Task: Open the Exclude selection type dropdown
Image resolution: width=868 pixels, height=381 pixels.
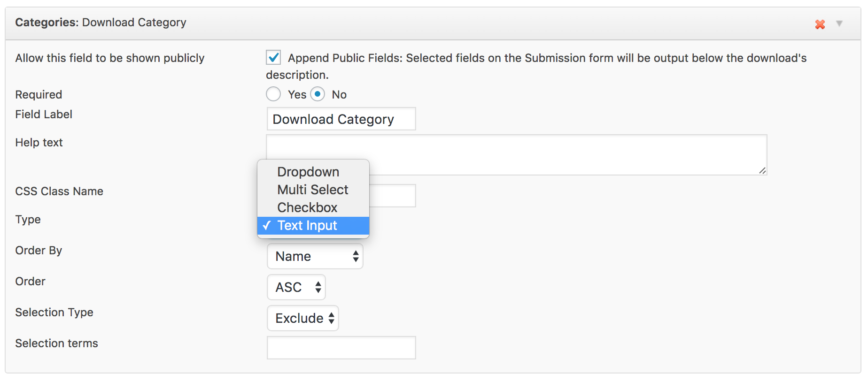Action: click(302, 318)
